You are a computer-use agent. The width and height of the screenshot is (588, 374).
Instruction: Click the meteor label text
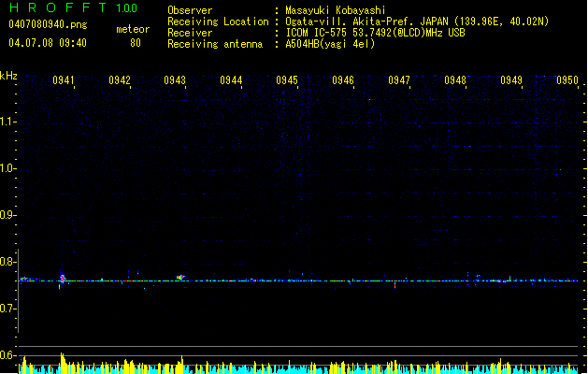pyautogui.click(x=133, y=29)
